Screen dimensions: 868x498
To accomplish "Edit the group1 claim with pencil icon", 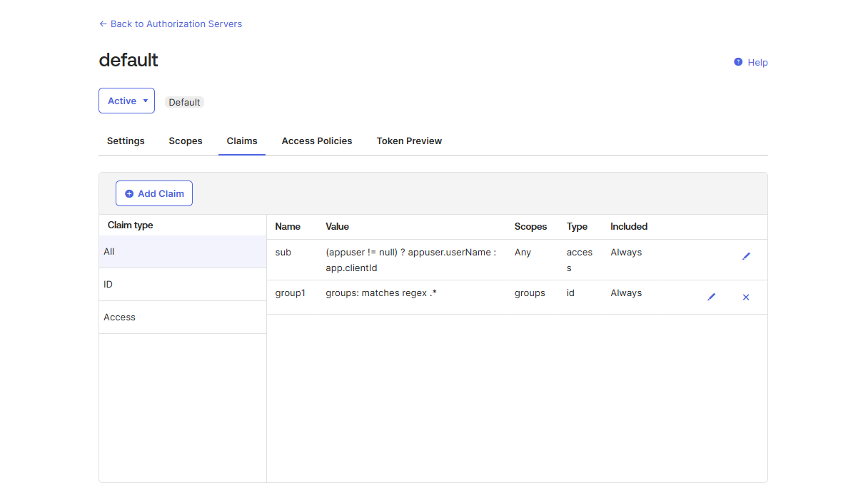I will pyautogui.click(x=711, y=297).
